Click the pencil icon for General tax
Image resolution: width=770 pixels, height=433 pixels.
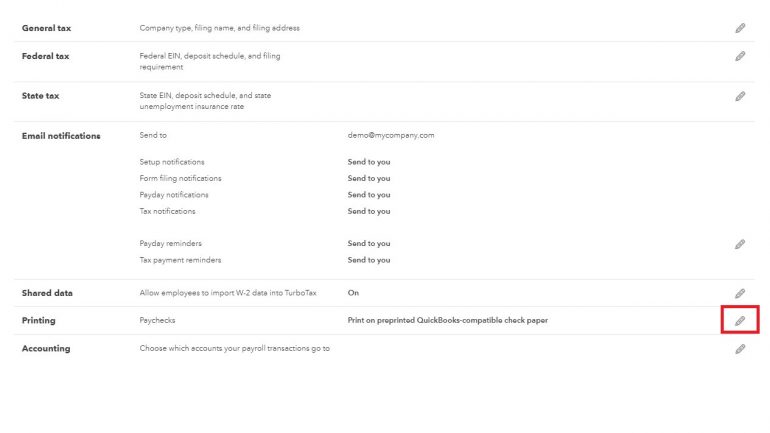pyautogui.click(x=740, y=28)
